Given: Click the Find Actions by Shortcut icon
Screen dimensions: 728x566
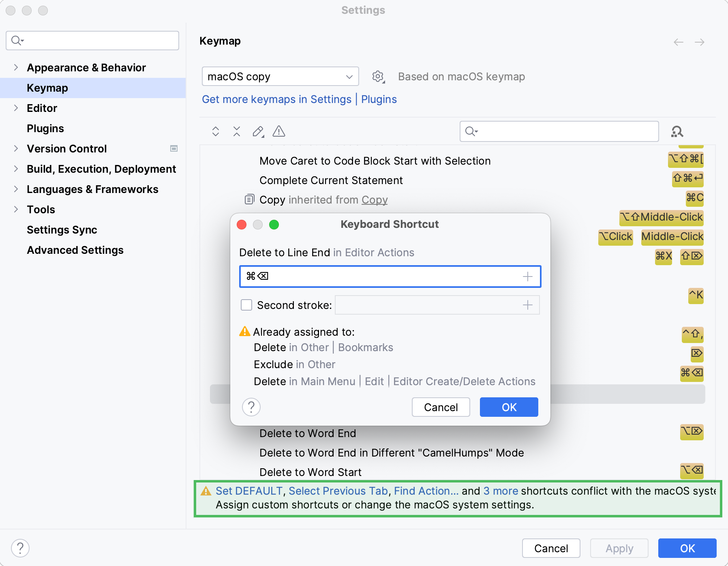Looking at the screenshot, I should 677,131.
